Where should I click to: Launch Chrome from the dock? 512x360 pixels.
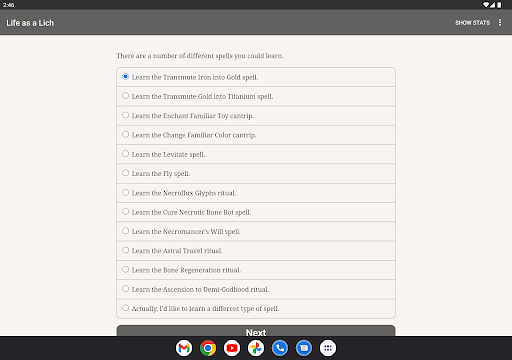(x=208, y=348)
